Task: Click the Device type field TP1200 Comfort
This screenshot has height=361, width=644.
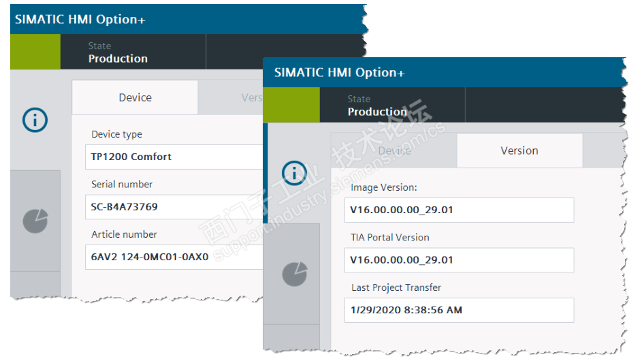Action: point(174,157)
